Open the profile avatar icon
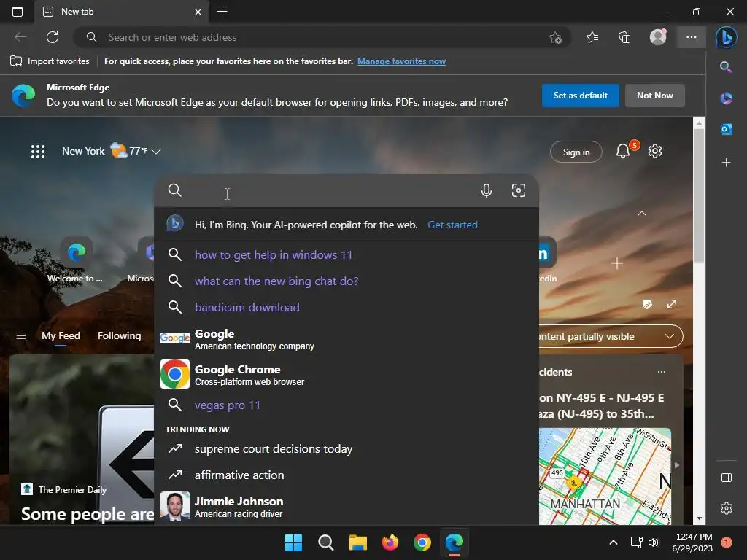The image size is (747, 560). click(x=658, y=37)
